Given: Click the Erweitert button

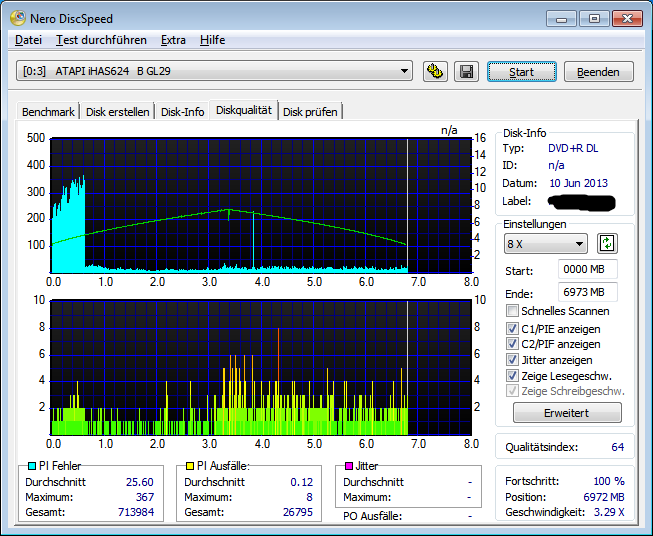Looking at the screenshot, I should click(567, 413).
